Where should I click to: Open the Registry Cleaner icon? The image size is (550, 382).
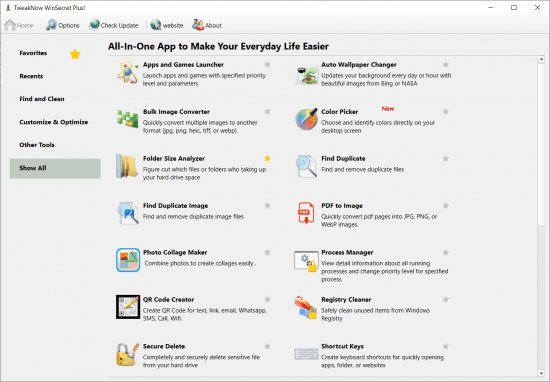306,307
